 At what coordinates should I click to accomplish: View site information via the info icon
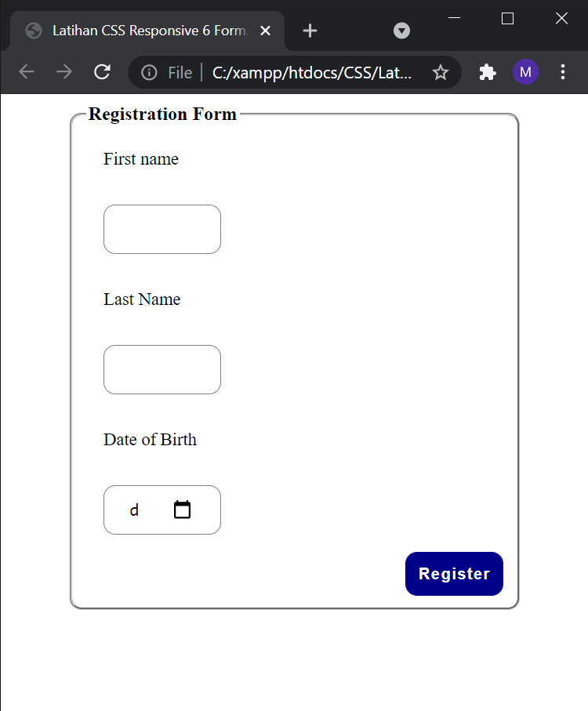pos(149,73)
